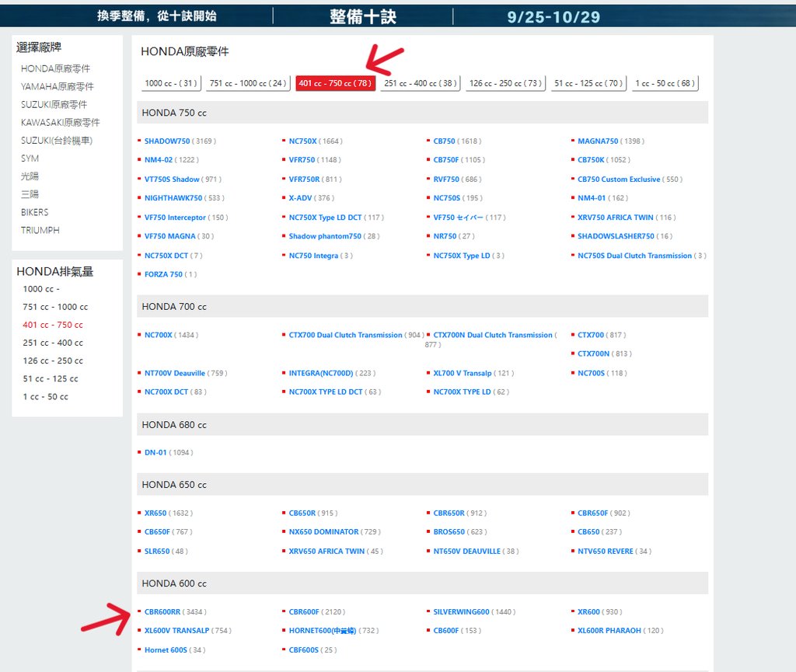Choose HONDA原廠零件 in brand sidebar

(x=55, y=68)
